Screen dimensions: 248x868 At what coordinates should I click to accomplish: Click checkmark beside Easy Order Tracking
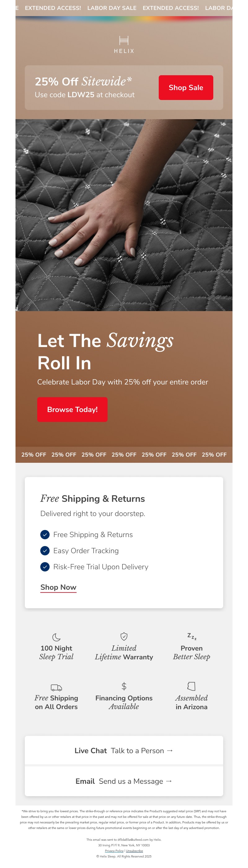[x=45, y=551]
